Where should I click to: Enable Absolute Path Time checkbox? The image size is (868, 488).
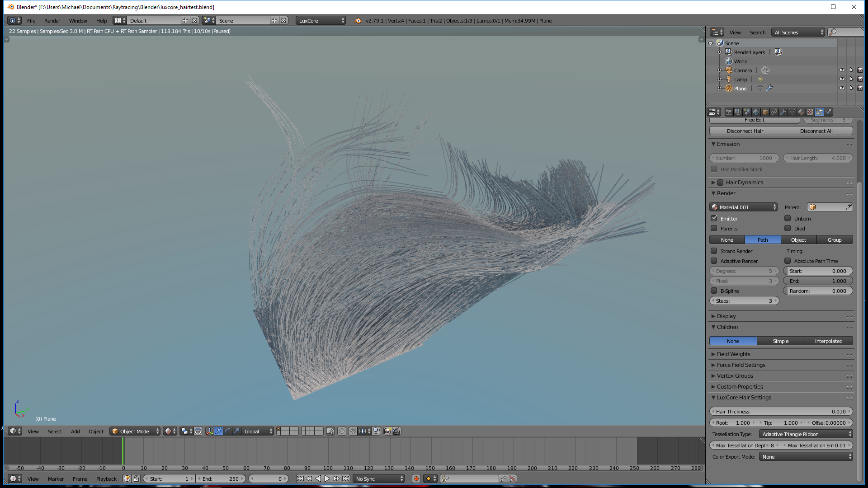788,261
